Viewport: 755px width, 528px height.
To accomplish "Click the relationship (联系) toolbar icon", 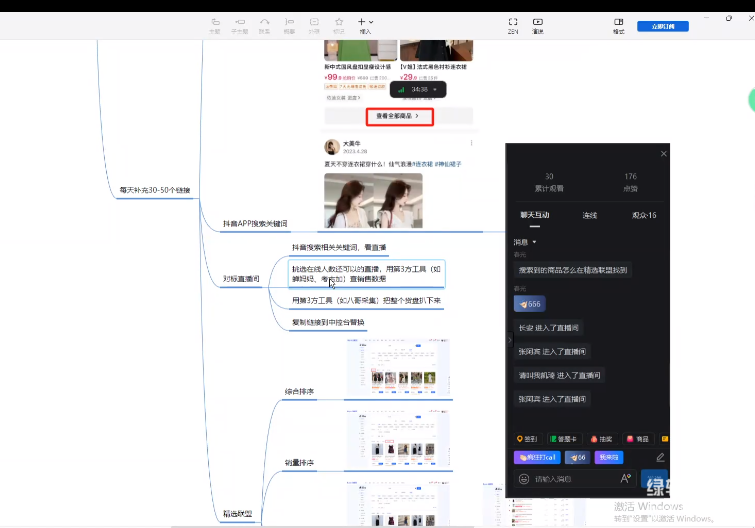I will (x=265, y=22).
